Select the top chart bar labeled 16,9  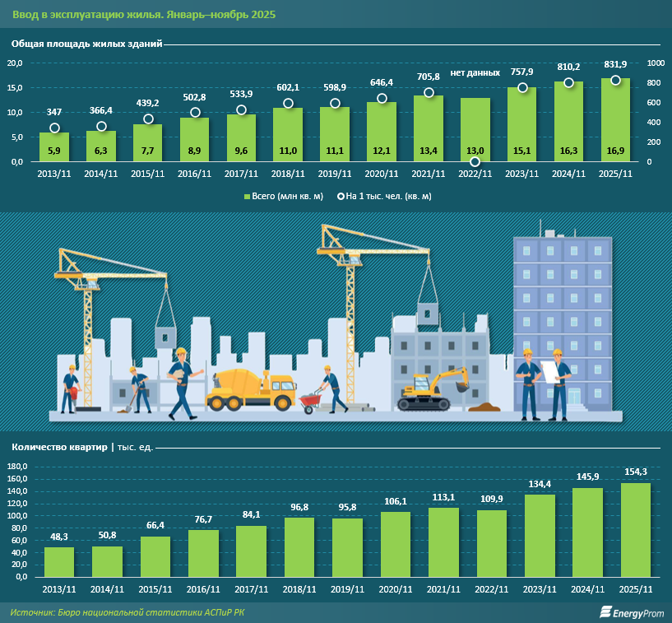(x=615, y=119)
